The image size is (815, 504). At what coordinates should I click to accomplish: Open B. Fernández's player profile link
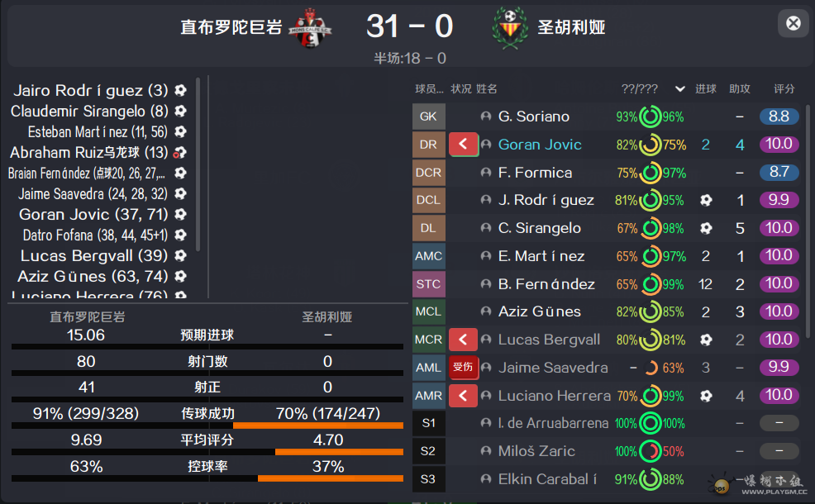pos(546,284)
